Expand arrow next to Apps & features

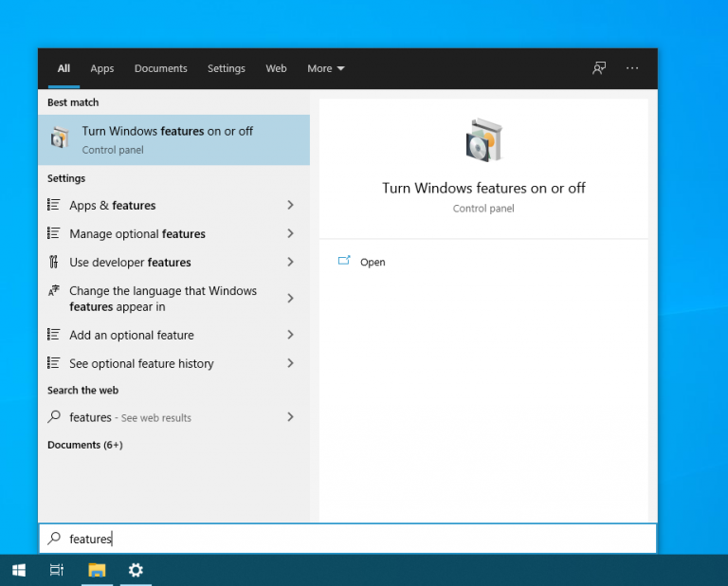pyautogui.click(x=290, y=205)
